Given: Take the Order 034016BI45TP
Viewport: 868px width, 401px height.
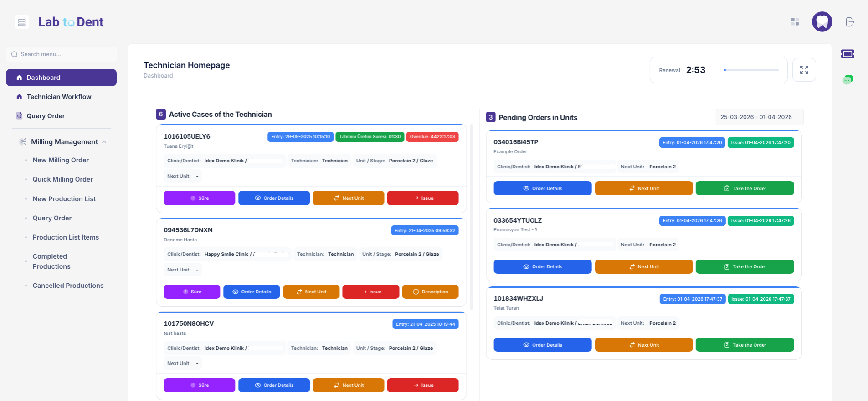Looking at the screenshot, I should 745,188.
